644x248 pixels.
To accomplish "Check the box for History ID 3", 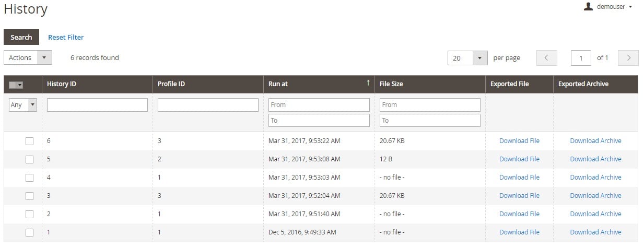I will [29, 196].
